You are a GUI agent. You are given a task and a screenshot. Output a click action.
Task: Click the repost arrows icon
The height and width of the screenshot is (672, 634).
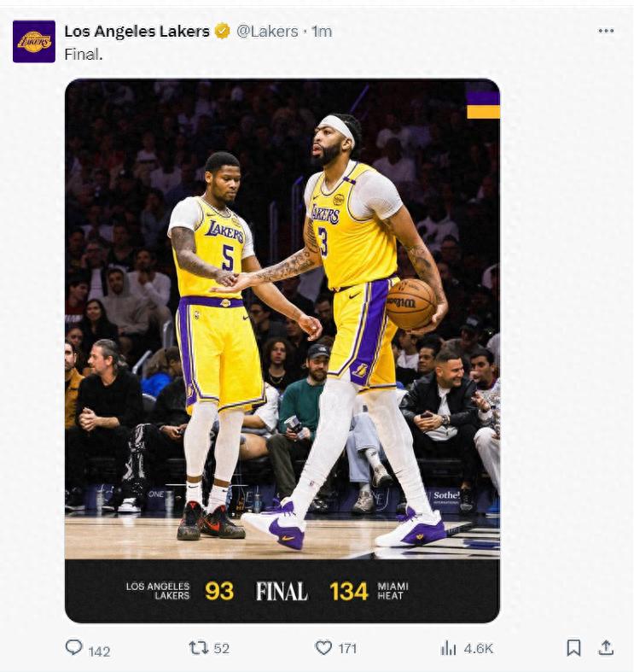198,648
